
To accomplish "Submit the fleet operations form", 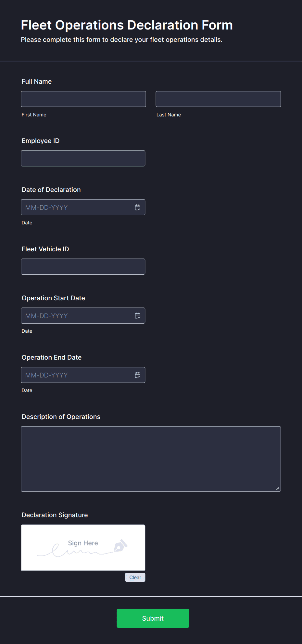I will point(153,618).
